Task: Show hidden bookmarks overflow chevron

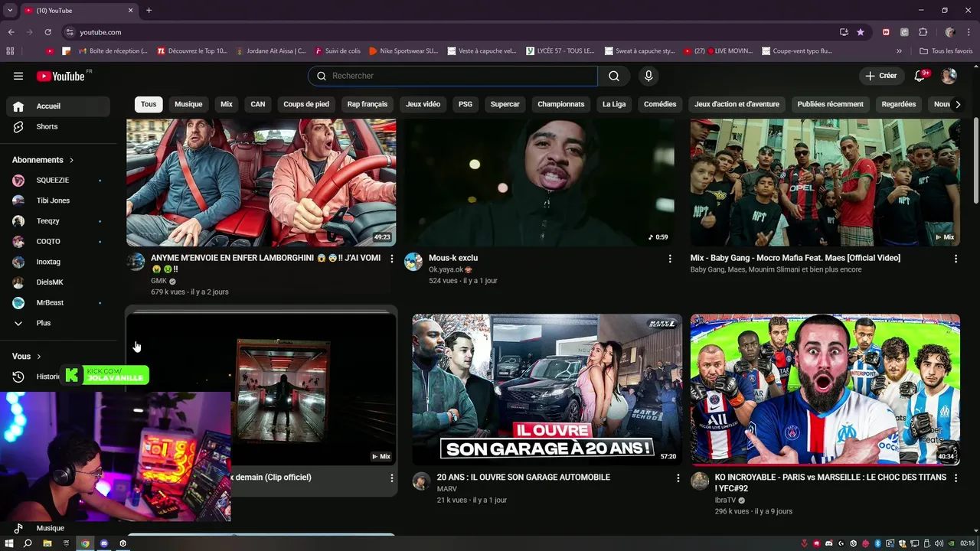Action: pyautogui.click(x=899, y=51)
